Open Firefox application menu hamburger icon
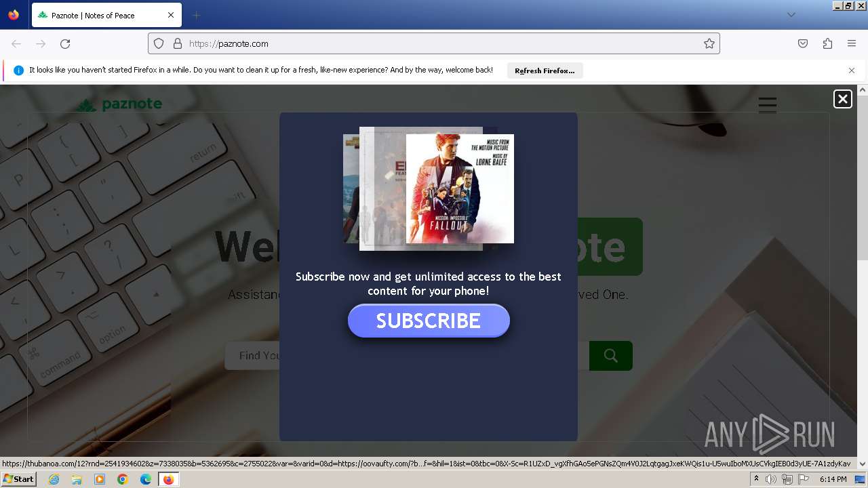Viewport: 868px width, 488px height. (x=852, y=43)
